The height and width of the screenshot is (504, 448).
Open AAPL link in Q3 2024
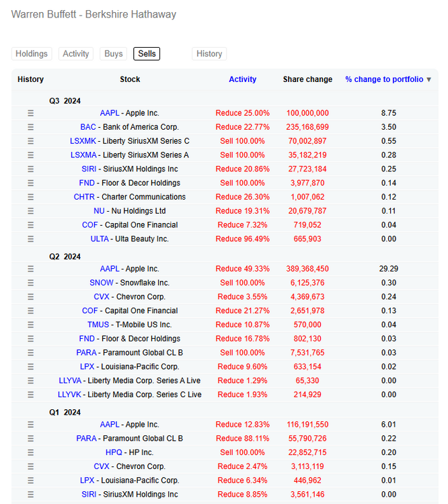110,113
